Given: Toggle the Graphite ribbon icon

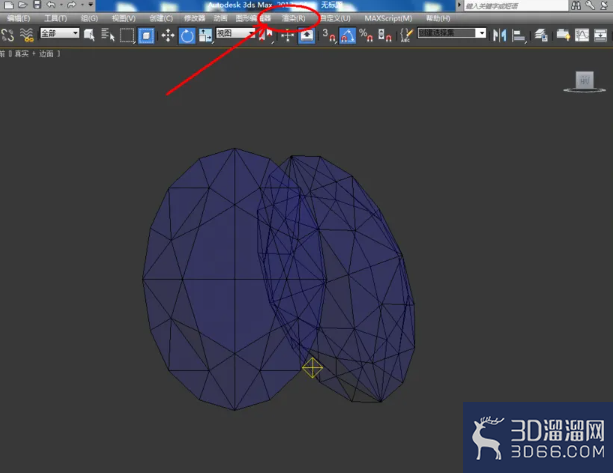Looking at the screenshot, I should (563, 36).
